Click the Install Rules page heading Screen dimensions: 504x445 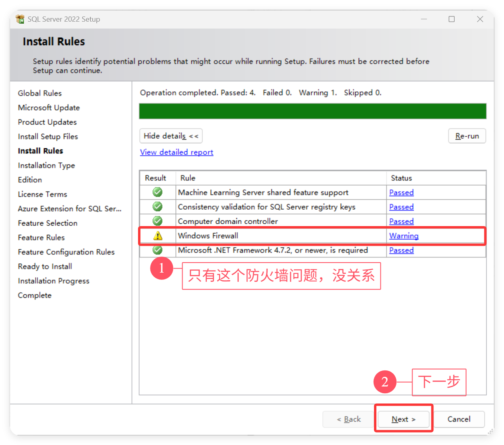point(54,42)
